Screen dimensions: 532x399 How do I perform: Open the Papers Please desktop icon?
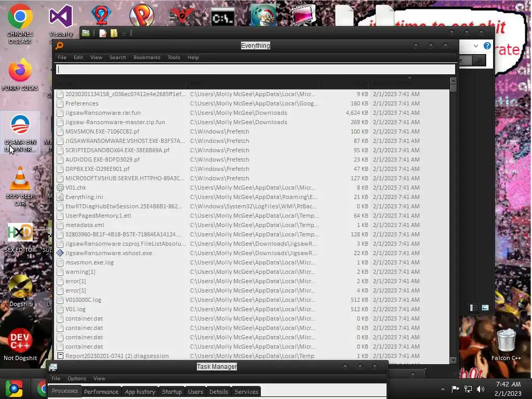pos(182,15)
